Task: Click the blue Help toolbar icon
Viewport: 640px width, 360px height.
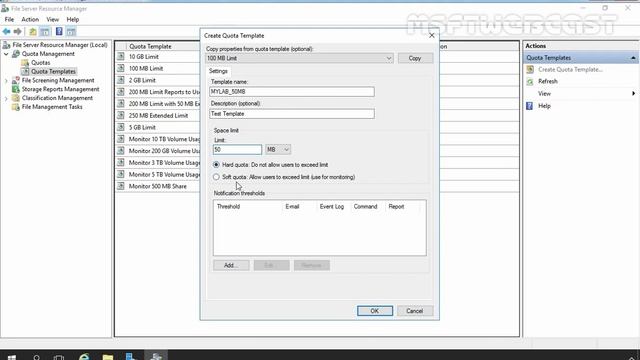Action: [x=59, y=31]
